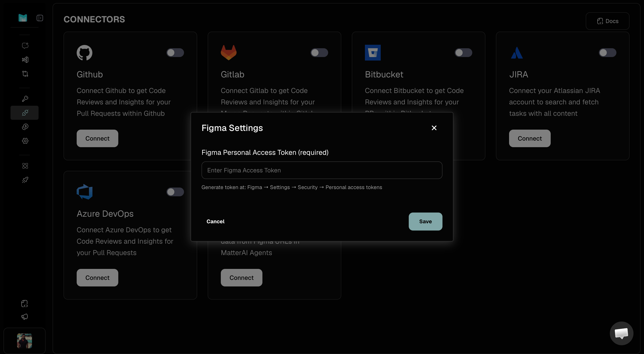Click the Bitbucket card title
The width and height of the screenshot is (644, 354).
tap(384, 74)
